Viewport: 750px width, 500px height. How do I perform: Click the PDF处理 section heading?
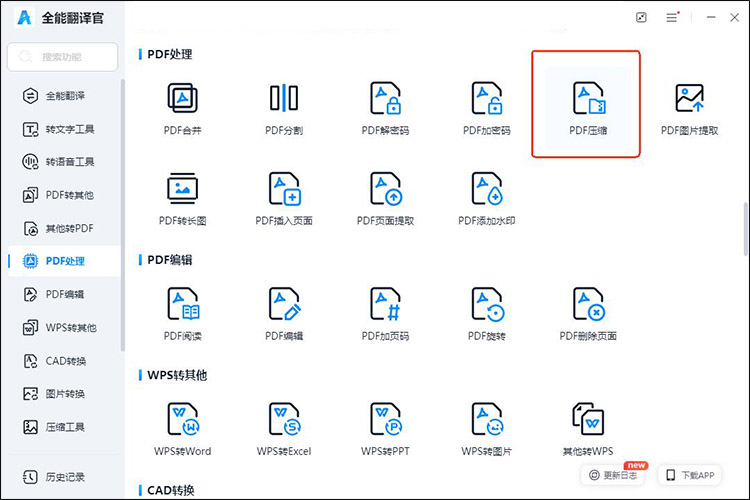169,54
